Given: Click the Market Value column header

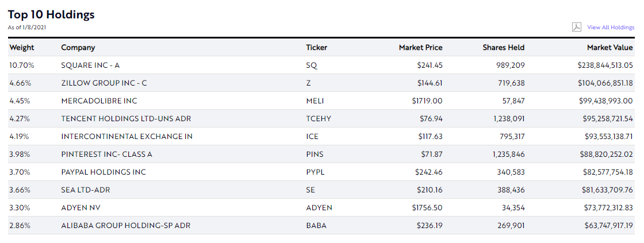Looking at the screenshot, I should click(609, 48).
